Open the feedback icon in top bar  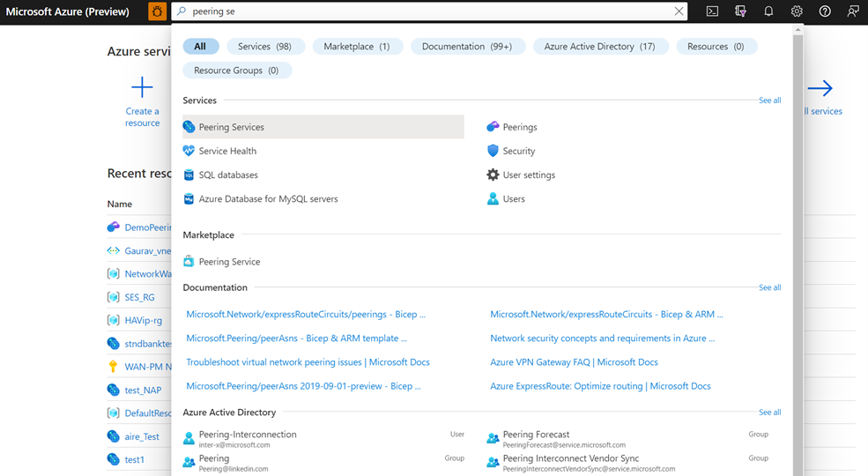click(x=853, y=11)
